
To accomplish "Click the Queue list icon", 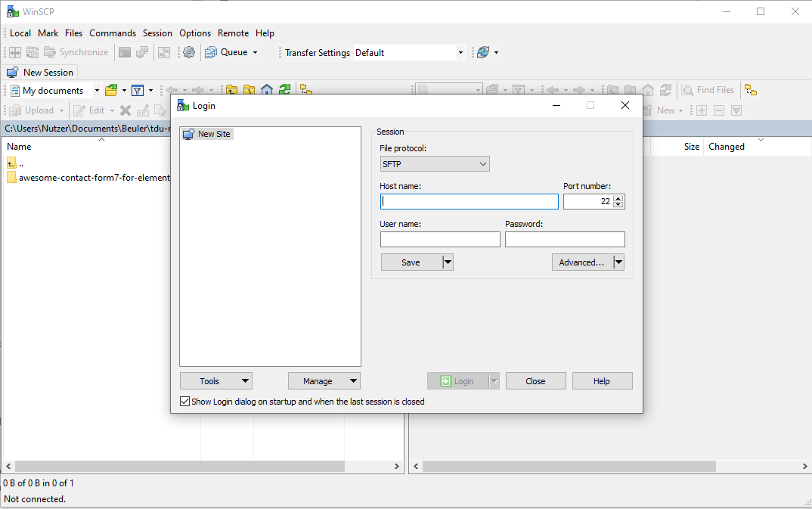I will point(211,52).
